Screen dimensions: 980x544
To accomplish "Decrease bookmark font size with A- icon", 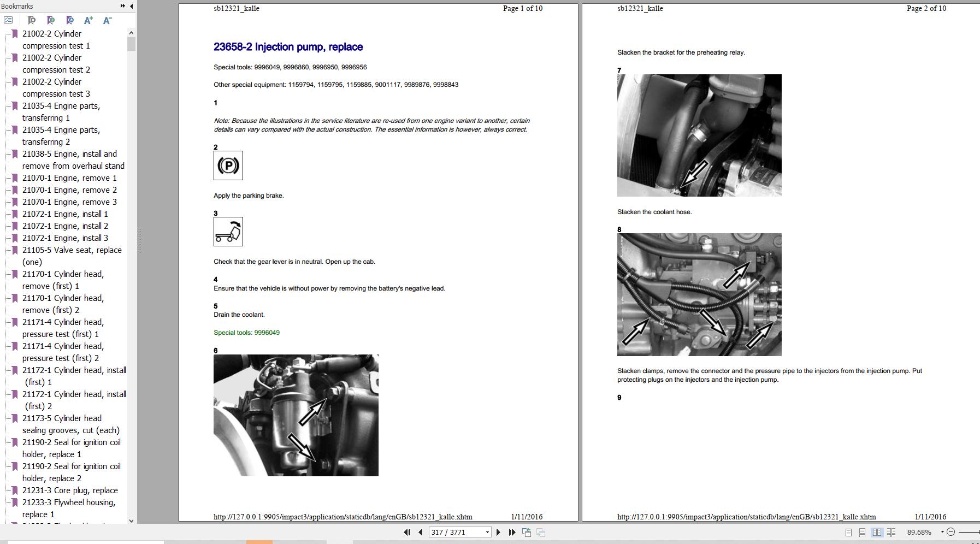I will coord(107,20).
